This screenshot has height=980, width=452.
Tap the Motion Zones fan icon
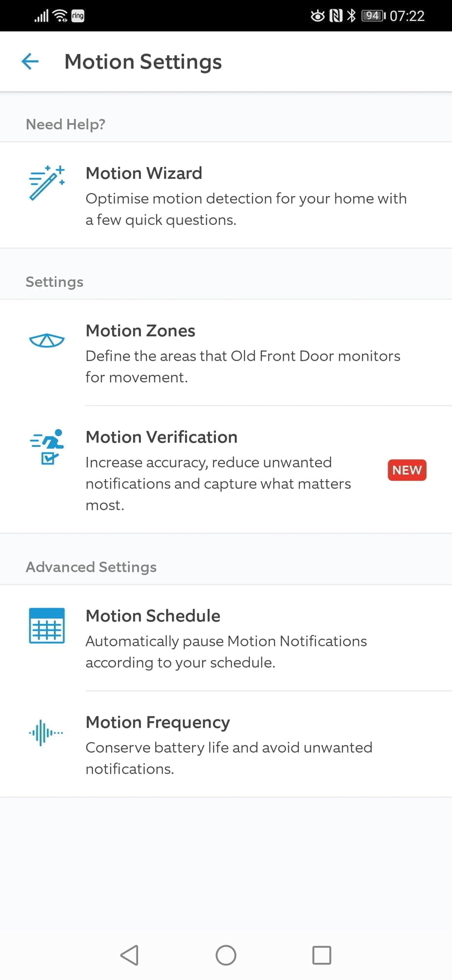(x=47, y=340)
